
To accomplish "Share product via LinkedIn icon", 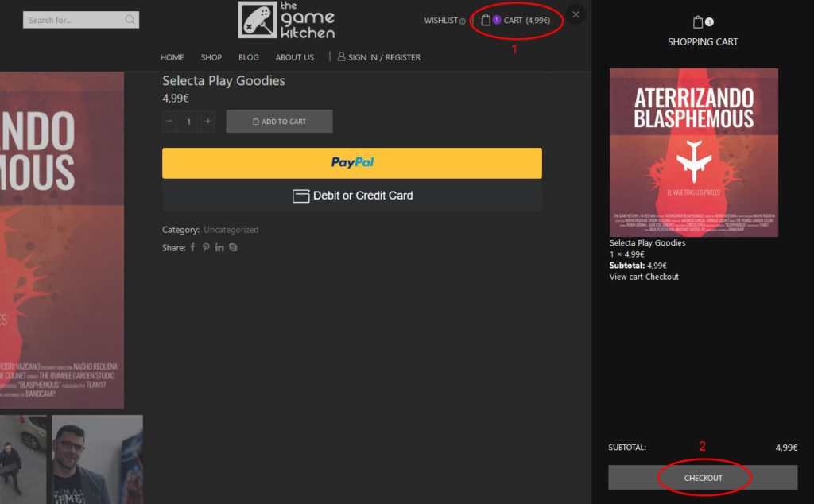I will click(219, 248).
